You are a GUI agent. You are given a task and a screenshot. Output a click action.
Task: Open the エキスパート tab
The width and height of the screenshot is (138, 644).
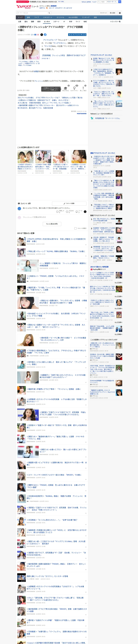point(48,17)
